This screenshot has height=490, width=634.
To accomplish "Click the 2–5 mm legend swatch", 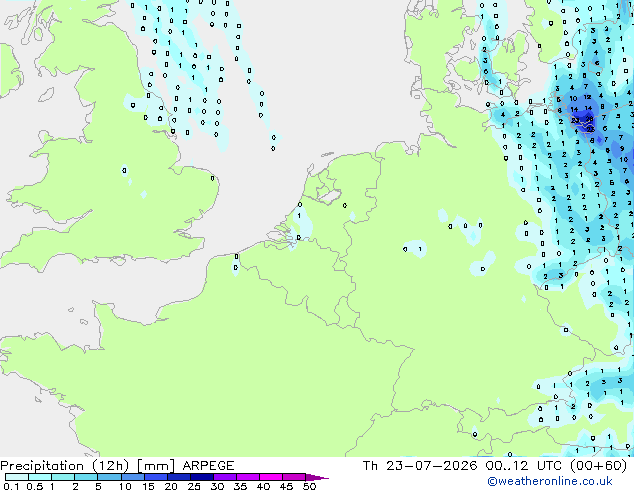I will (87, 477).
